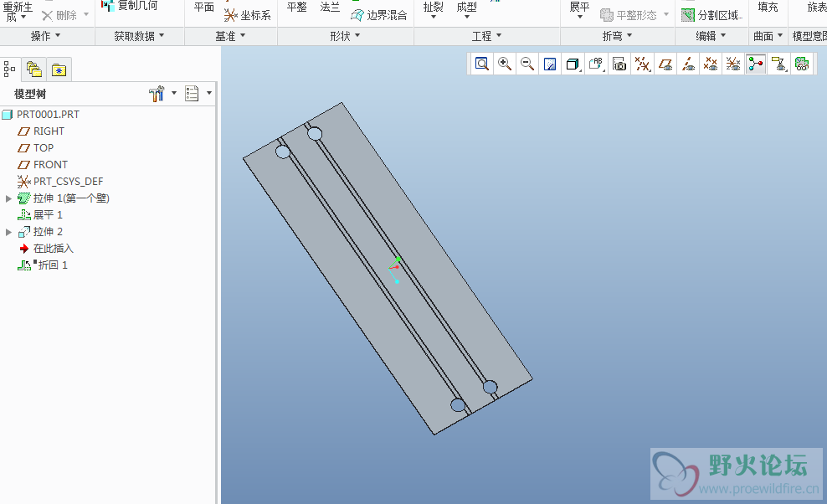Screen dimensions: 827x504
Task: Click the bottom-right hole on the sheet part
Action: 490,387
